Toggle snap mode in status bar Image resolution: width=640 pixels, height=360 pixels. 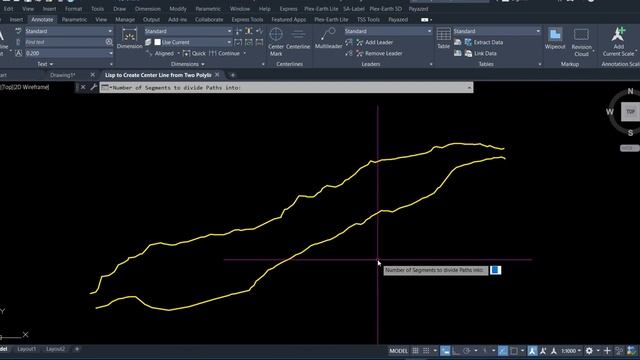click(x=426, y=351)
